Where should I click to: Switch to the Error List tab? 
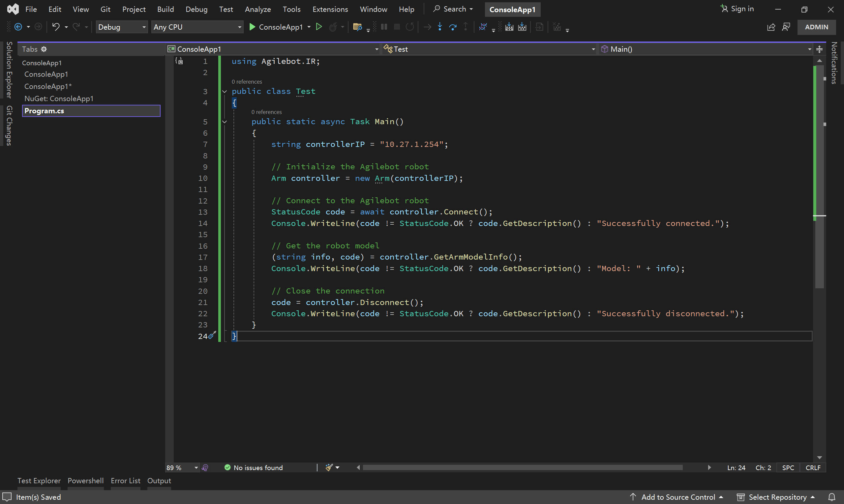click(x=125, y=481)
